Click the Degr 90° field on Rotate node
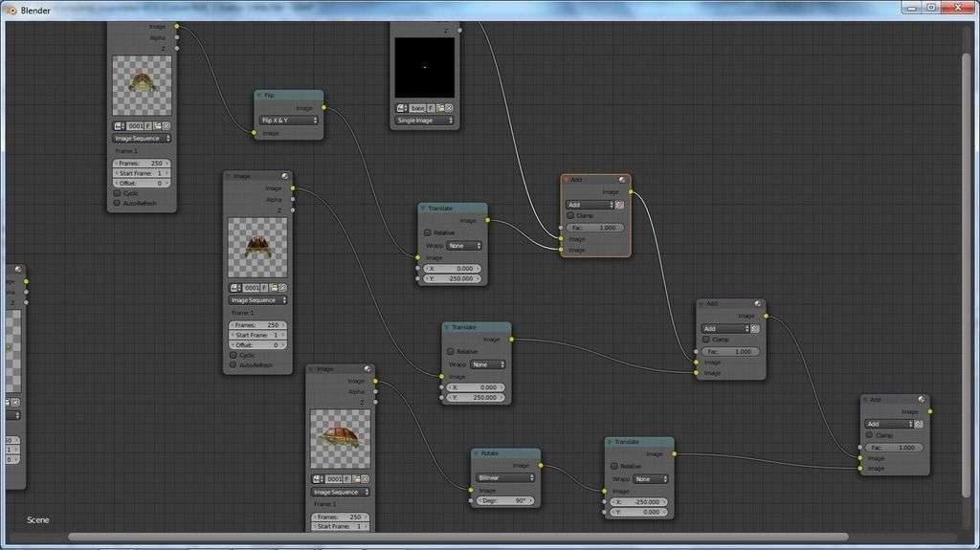 (505, 501)
